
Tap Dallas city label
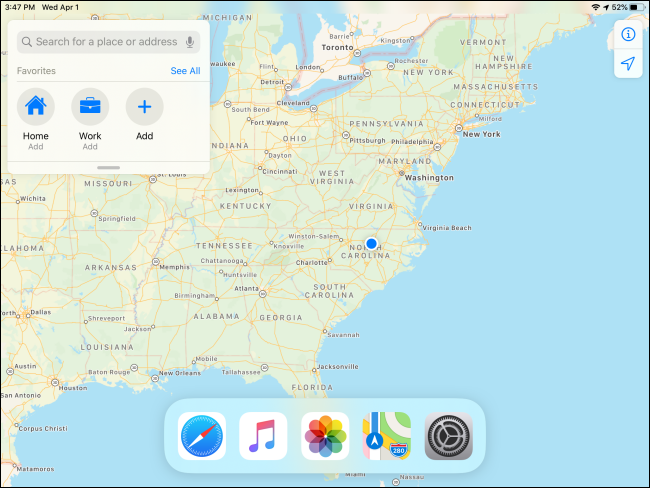click(x=41, y=312)
